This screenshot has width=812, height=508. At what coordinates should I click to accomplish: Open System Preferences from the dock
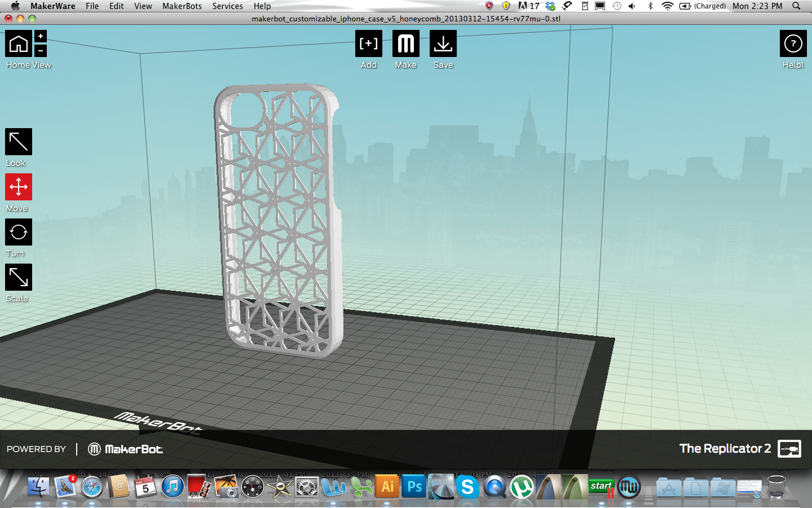point(307,487)
